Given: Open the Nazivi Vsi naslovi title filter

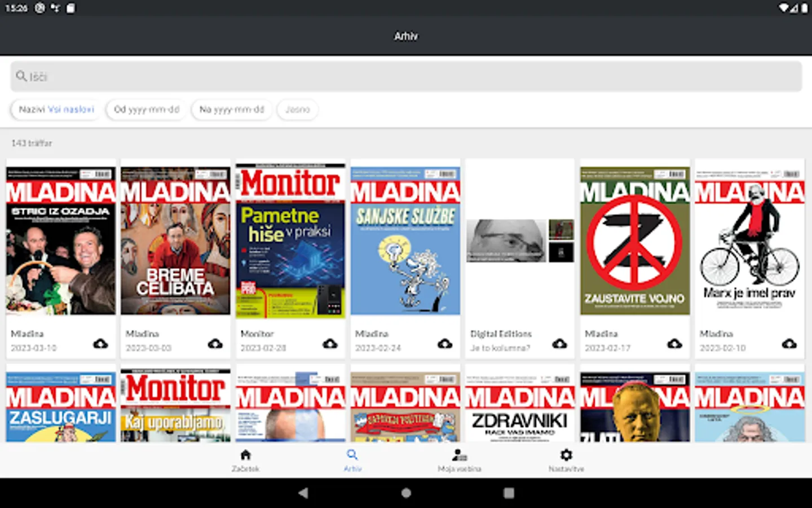Looking at the screenshot, I should pyautogui.click(x=56, y=110).
